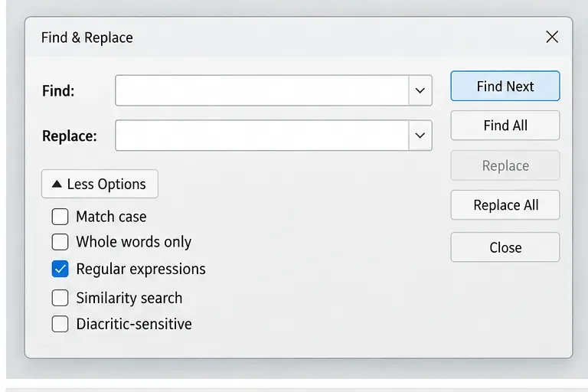Open the Find history dropdown arrow

[420, 90]
